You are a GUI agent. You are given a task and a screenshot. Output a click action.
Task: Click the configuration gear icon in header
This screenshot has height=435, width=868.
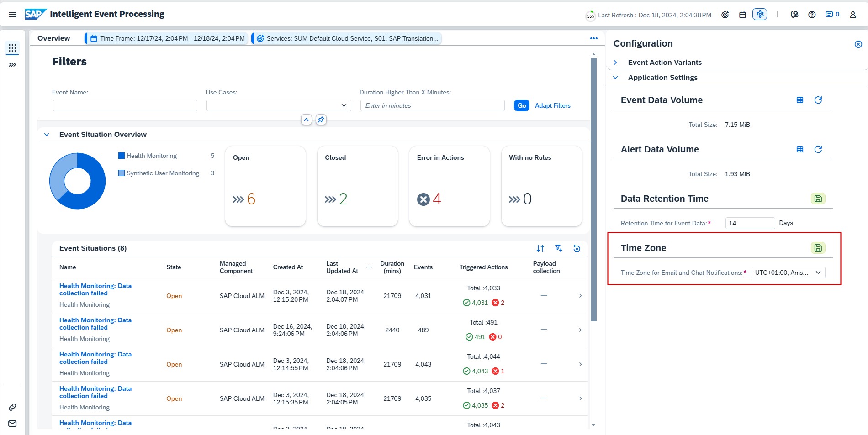(760, 15)
